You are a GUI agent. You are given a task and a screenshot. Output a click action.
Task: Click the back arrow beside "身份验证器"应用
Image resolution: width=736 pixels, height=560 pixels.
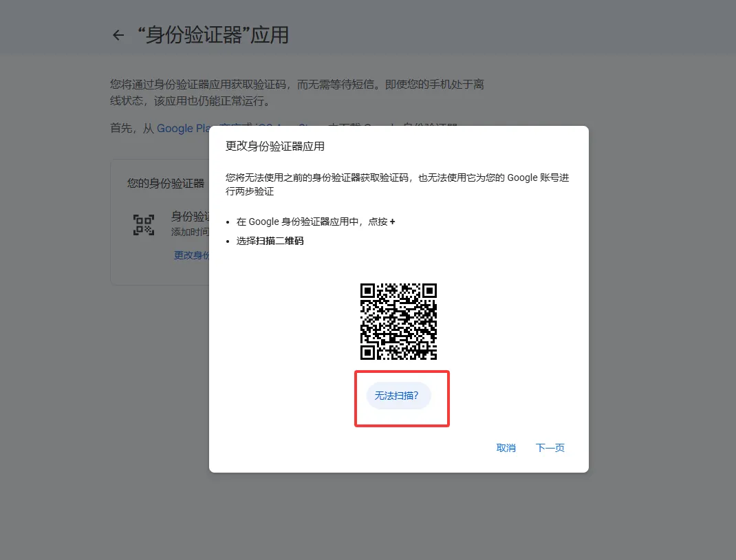tap(118, 35)
